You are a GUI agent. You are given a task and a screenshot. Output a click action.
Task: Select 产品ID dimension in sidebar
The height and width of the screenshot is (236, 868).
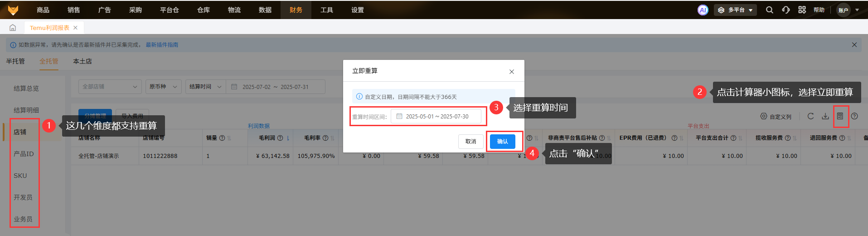tap(24, 154)
